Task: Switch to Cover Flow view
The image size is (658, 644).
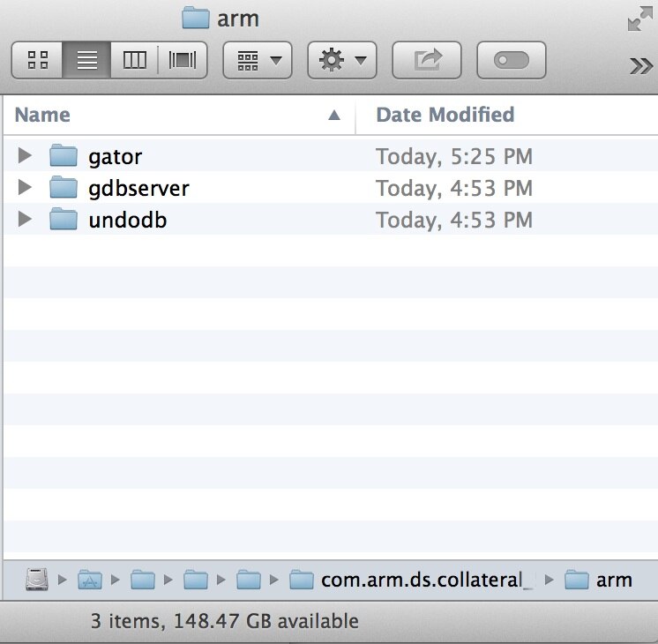Action: tap(183, 60)
